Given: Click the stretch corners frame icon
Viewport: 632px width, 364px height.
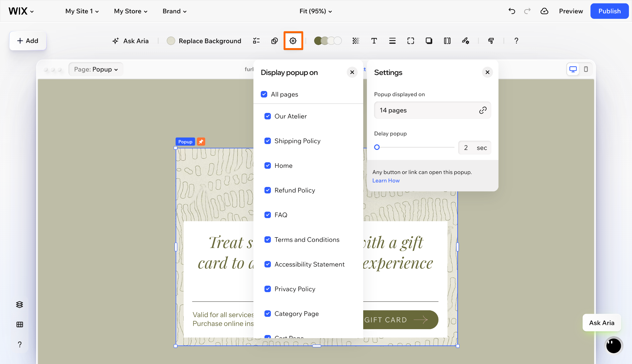Looking at the screenshot, I should click(410, 41).
